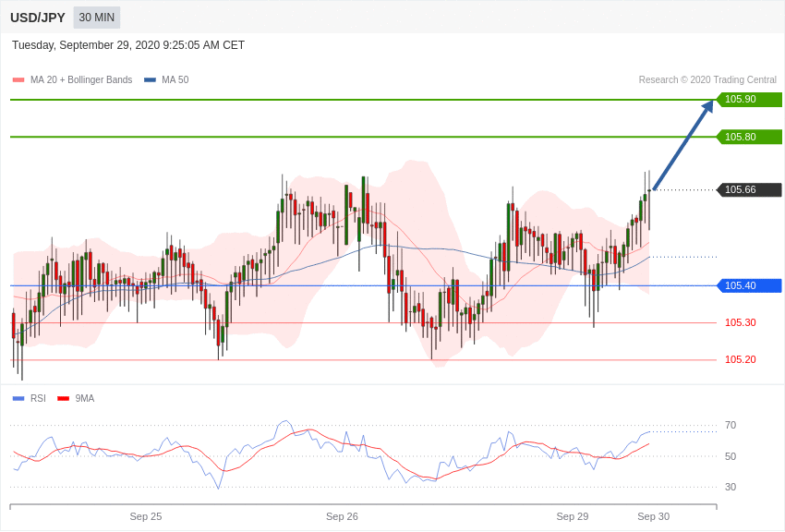This screenshot has width=785, height=532.
Task: Select the 105.90 green resistance label
Action: [x=749, y=99]
